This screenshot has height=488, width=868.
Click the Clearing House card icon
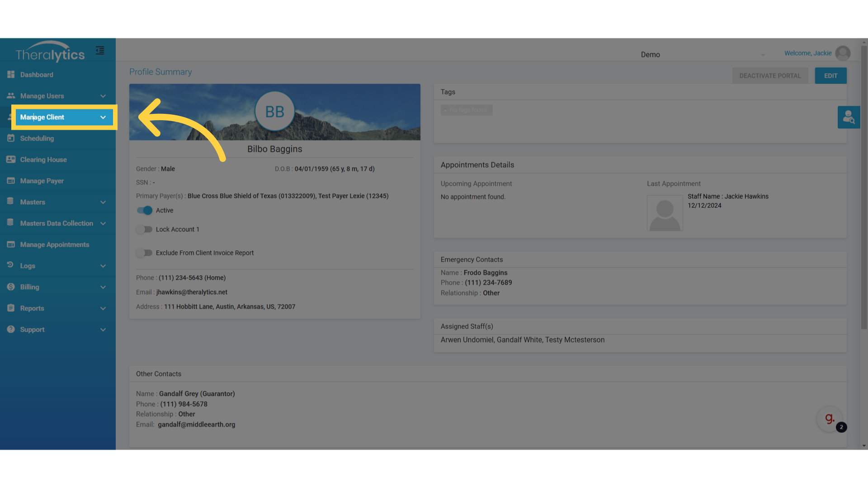(x=11, y=160)
